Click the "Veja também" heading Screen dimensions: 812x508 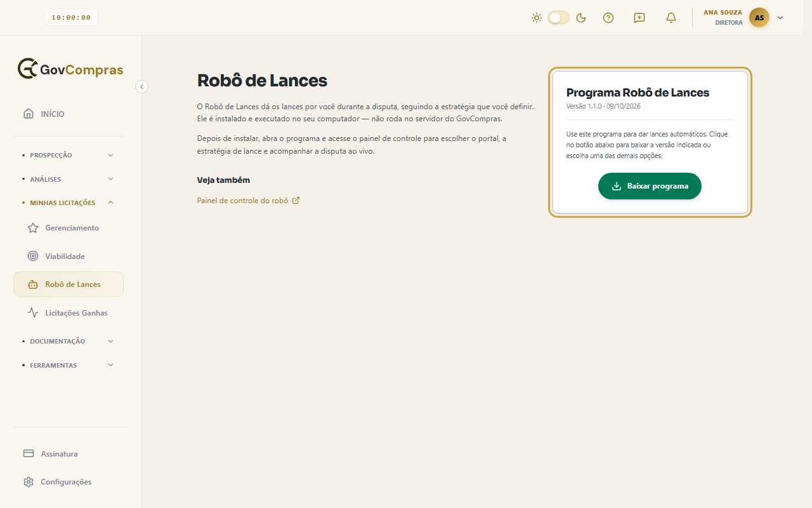click(x=224, y=180)
